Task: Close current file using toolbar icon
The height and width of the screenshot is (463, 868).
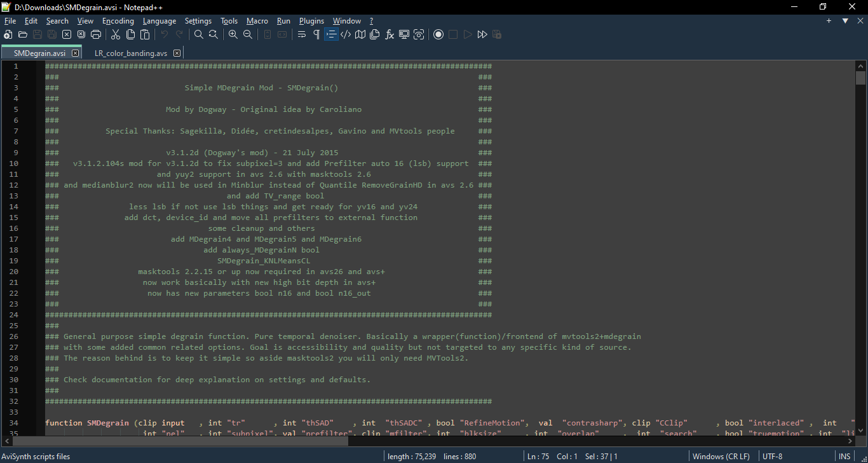Action: [67, 34]
